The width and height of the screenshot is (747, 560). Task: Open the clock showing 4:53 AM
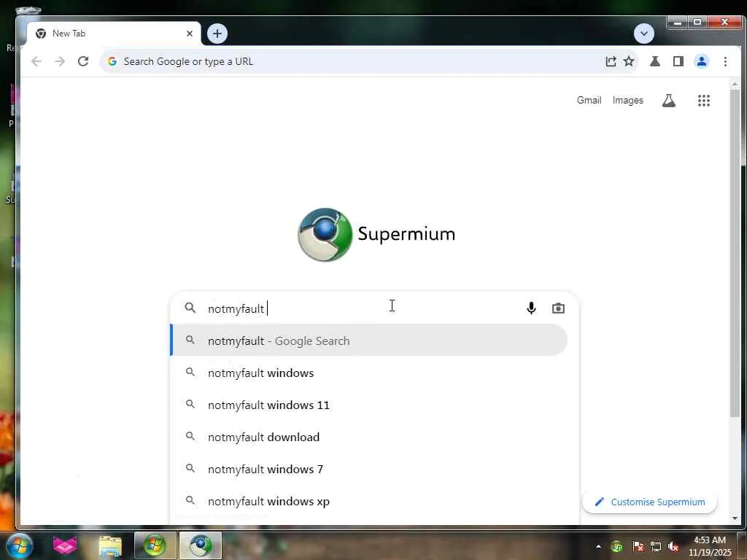(x=710, y=546)
